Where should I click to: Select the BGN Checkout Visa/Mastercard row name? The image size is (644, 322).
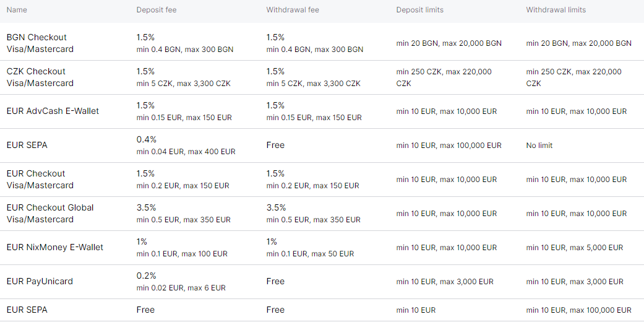point(40,43)
